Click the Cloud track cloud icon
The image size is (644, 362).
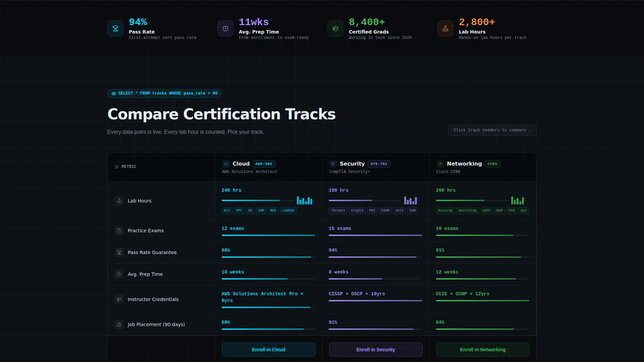tap(226, 164)
